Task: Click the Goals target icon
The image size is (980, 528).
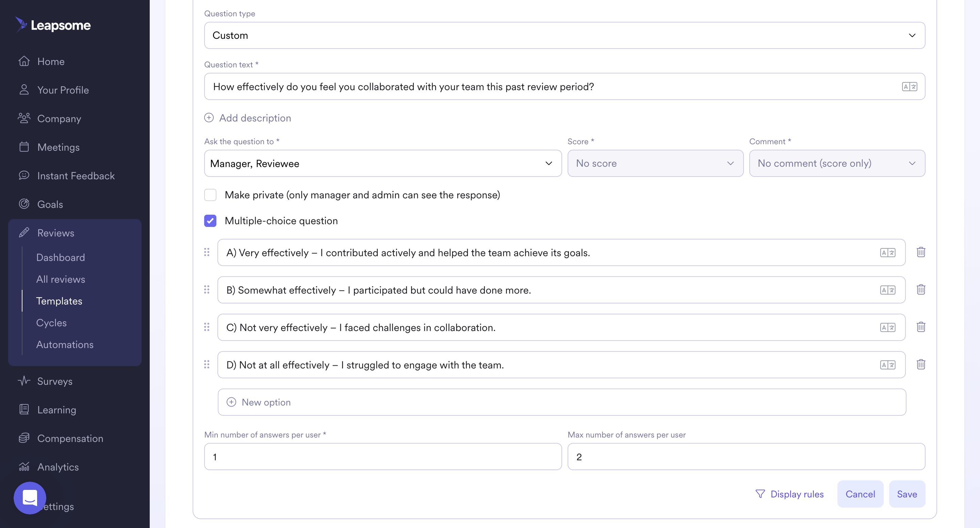Action: (x=24, y=203)
